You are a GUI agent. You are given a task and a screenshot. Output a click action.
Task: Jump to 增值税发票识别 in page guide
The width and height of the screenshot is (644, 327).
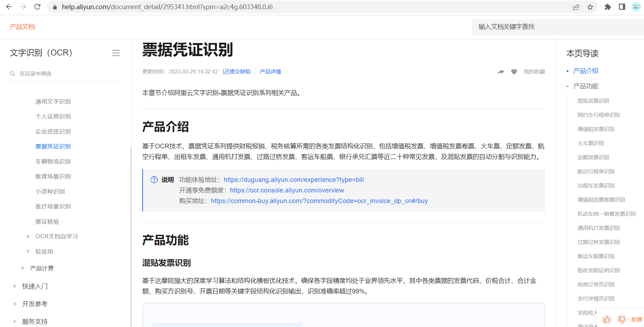point(596,129)
